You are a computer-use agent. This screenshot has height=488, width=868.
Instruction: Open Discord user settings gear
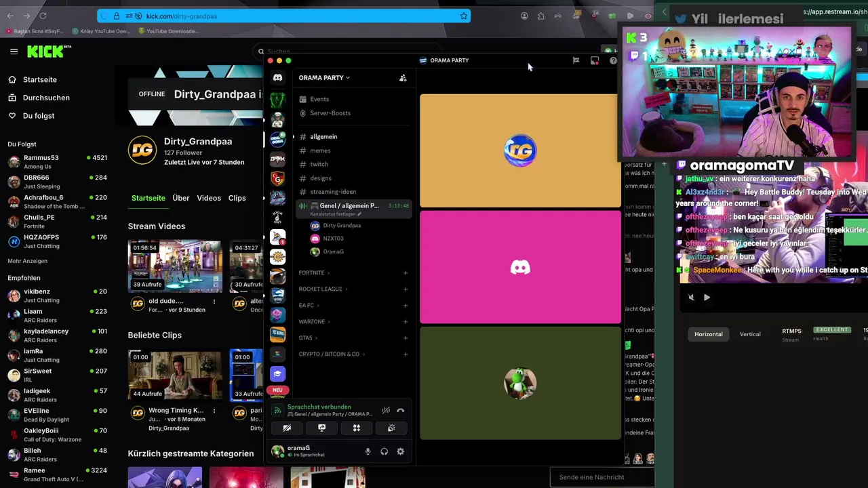[x=400, y=451]
